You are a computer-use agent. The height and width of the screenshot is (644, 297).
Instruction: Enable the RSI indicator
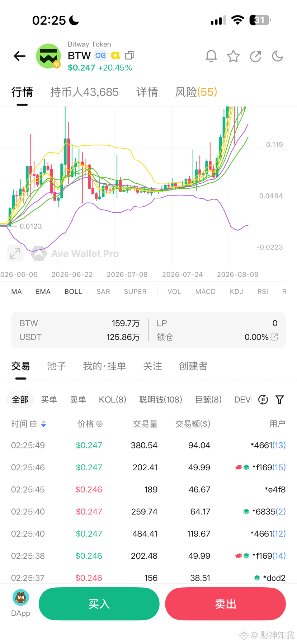pyautogui.click(x=263, y=291)
